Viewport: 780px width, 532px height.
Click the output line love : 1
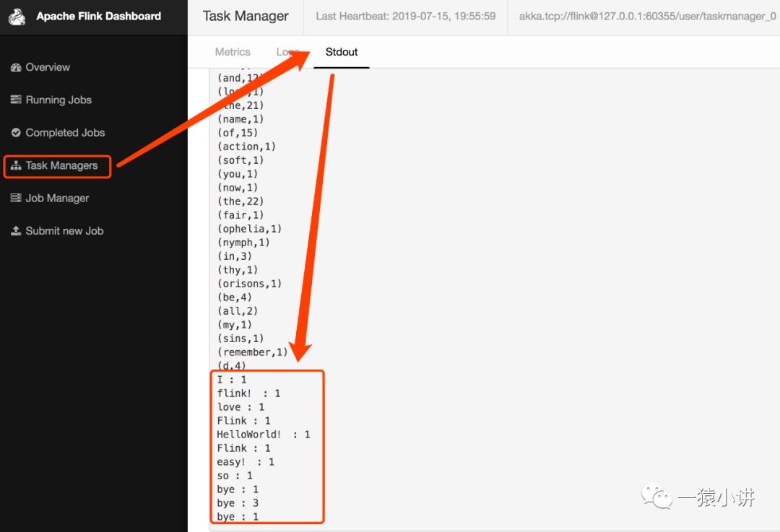240,407
